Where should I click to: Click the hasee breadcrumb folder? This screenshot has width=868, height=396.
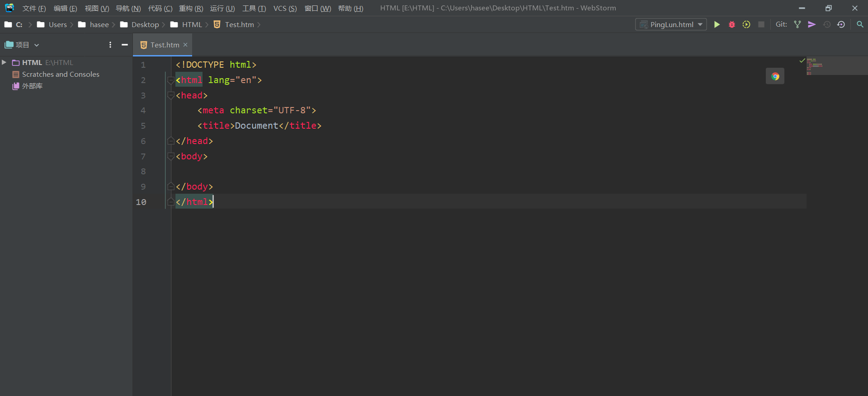pyautogui.click(x=94, y=24)
